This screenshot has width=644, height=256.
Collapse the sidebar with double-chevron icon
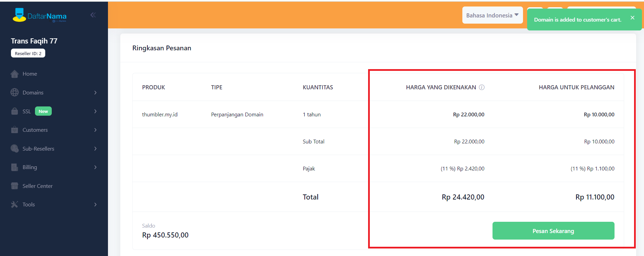(x=93, y=15)
